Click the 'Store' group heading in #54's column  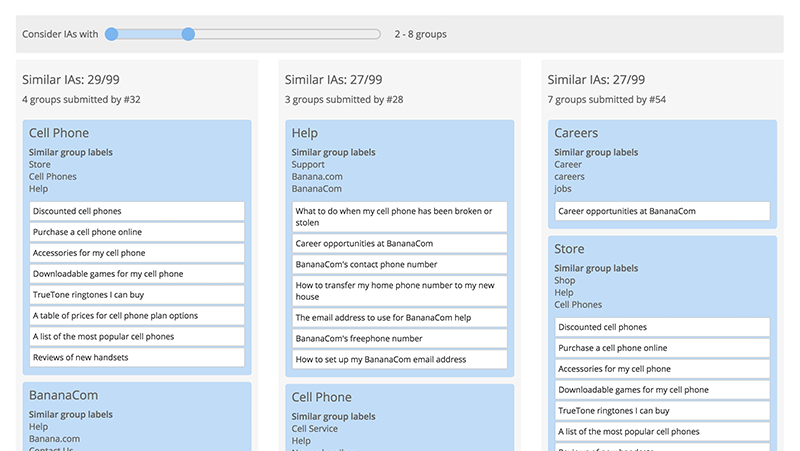(x=570, y=249)
